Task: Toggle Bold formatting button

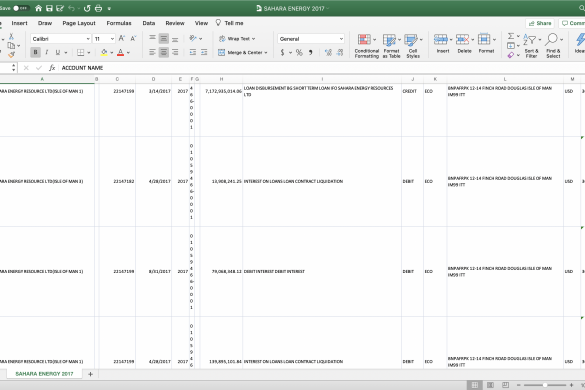Action: coord(35,52)
